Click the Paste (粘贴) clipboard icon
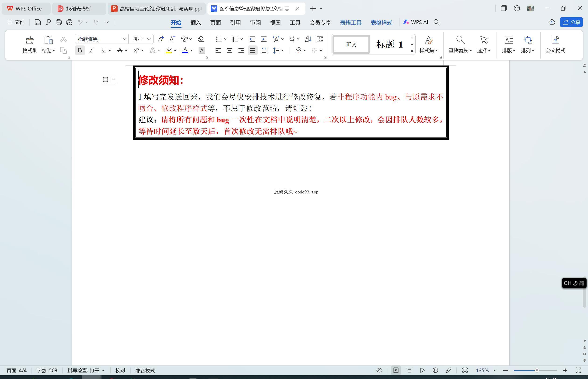Screen dimensions: 588x379 48,40
